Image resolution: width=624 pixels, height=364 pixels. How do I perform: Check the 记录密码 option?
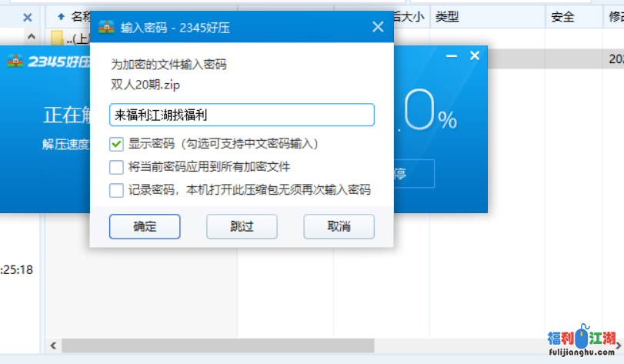pyautogui.click(x=116, y=189)
